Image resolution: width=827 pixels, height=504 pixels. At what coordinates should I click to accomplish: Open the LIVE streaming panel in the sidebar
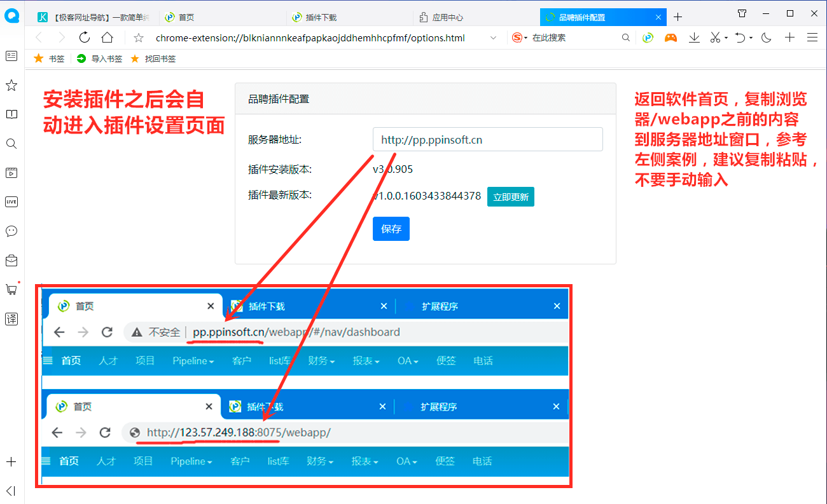pos(11,201)
